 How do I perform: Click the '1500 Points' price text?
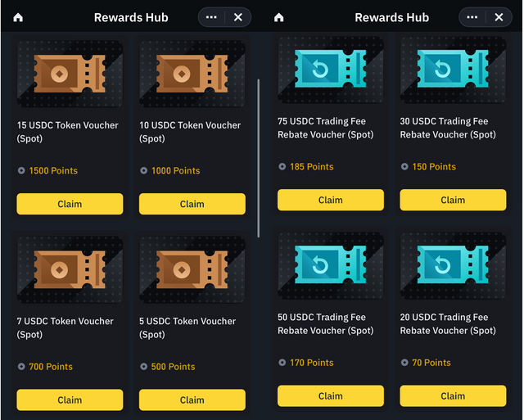pos(53,171)
